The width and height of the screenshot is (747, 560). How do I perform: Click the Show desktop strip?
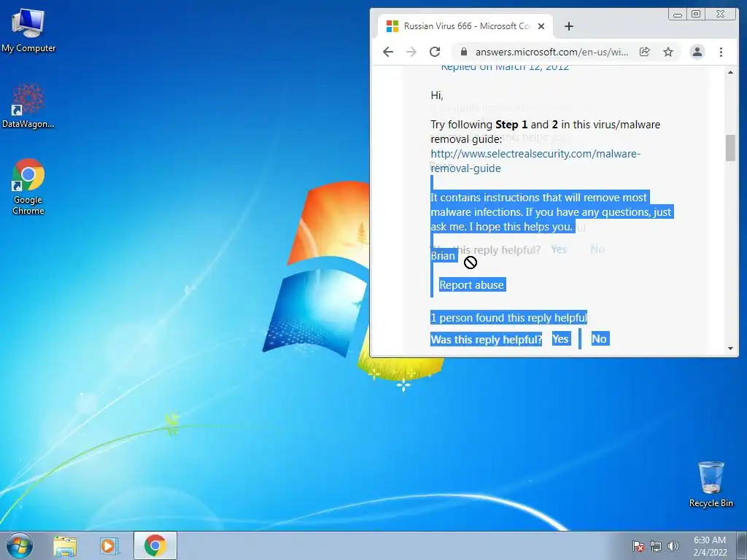[742, 546]
